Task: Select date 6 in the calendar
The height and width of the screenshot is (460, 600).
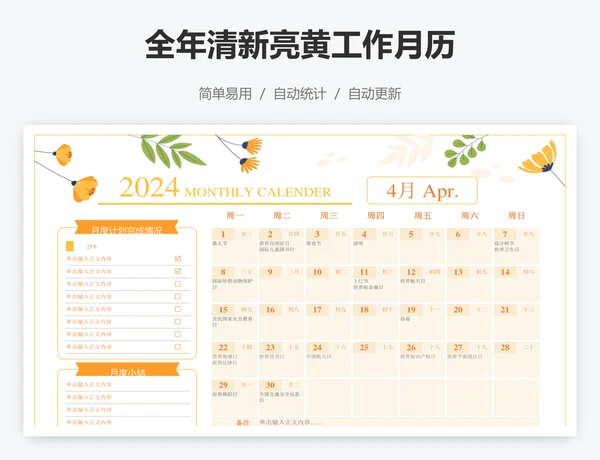Action: tap(458, 234)
